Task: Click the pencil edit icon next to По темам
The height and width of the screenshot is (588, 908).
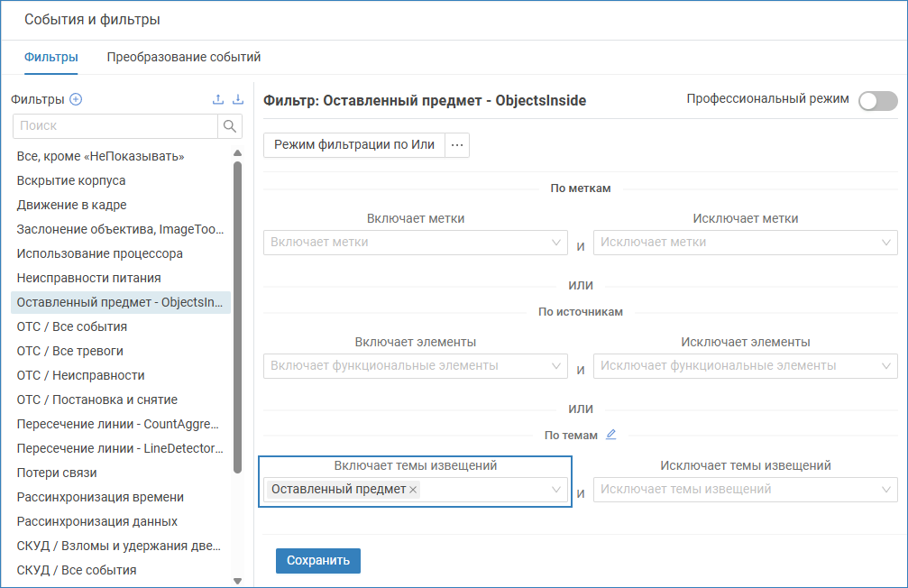Action: pos(611,435)
